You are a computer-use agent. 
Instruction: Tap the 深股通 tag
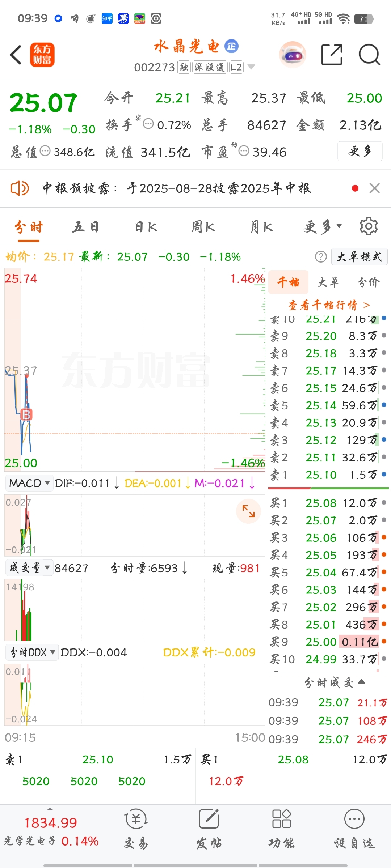(210, 67)
